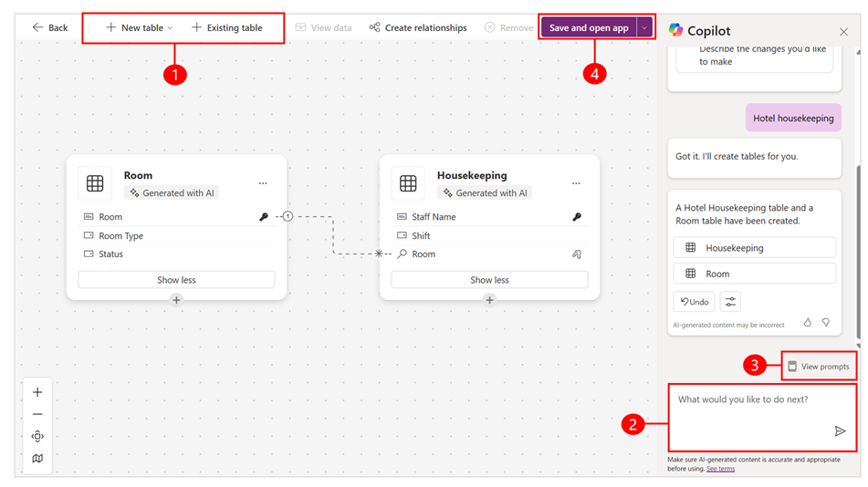Image resolution: width=868 pixels, height=487 pixels.
Task: Click the Room table grid icon
Action: click(x=95, y=183)
